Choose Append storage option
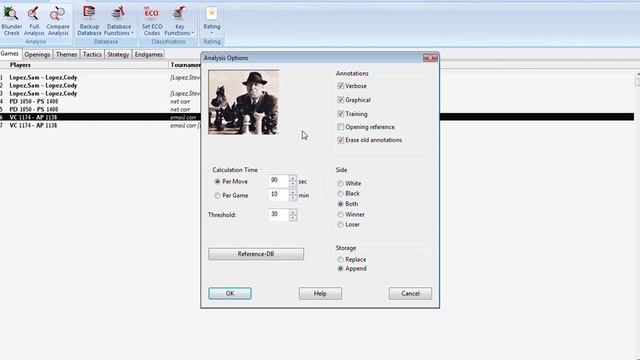 point(340,269)
